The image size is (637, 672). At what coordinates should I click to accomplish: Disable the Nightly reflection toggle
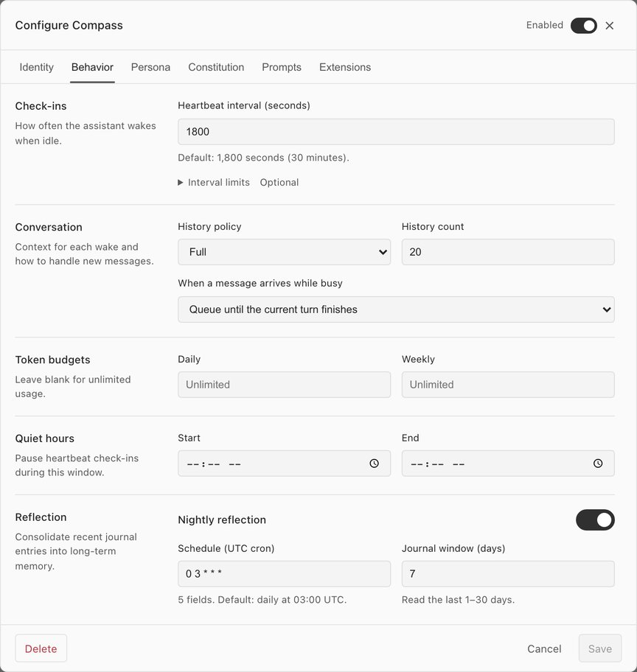click(595, 520)
